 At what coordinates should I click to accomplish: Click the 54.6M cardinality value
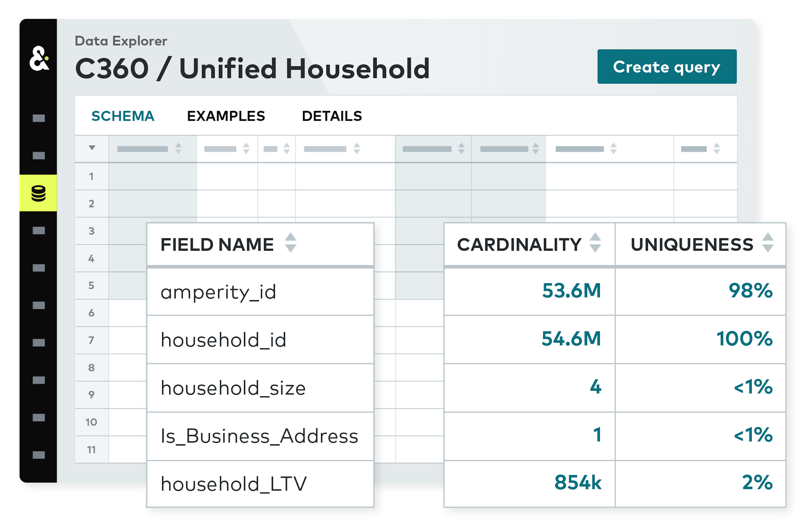pos(571,339)
